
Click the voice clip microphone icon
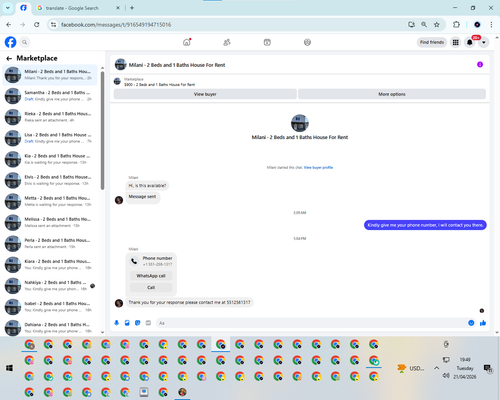117,323
